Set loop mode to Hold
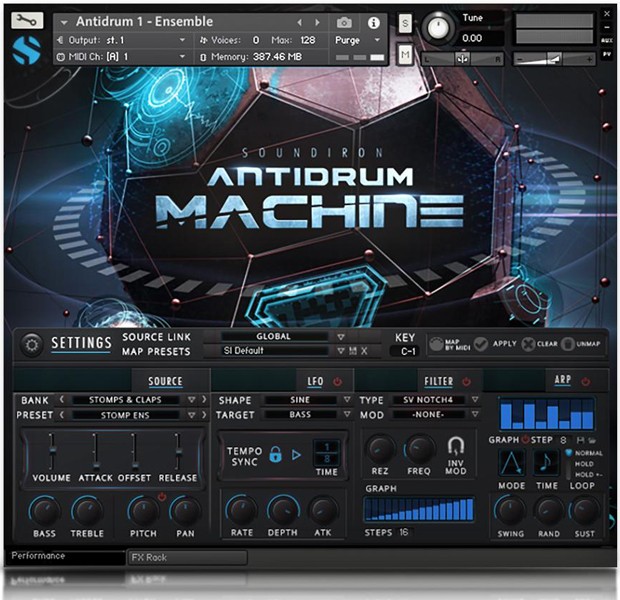620x600 pixels. (x=584, y=464)
